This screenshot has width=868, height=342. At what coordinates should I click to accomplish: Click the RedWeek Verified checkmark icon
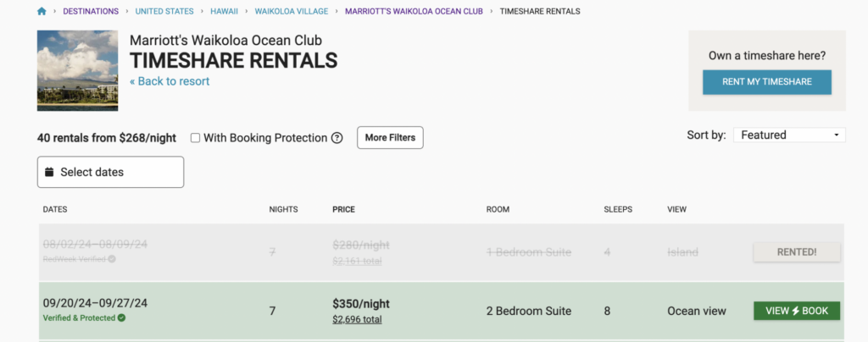[112, 258]
